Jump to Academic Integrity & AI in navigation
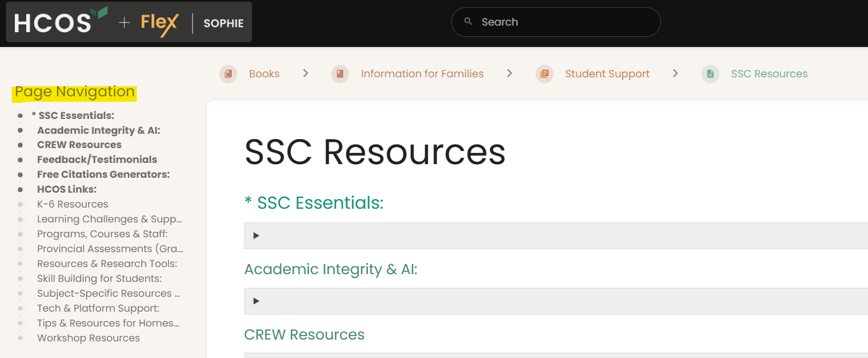 [99, 130]
